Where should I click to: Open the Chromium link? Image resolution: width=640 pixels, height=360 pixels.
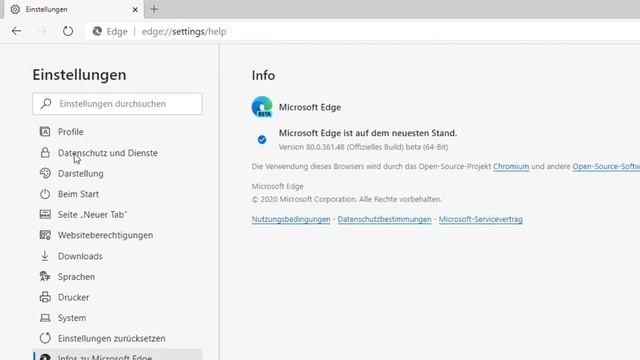click(x=511, y=167)
